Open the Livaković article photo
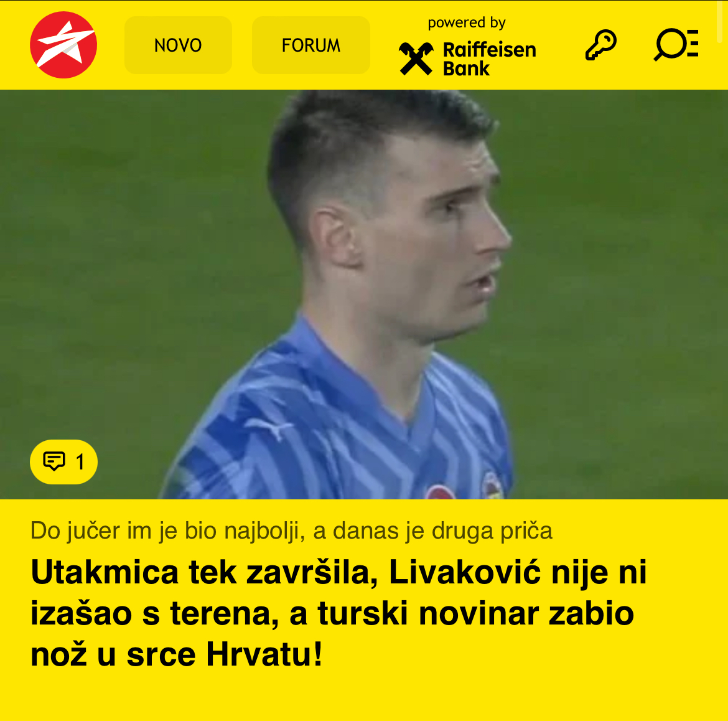 [364, 295]
